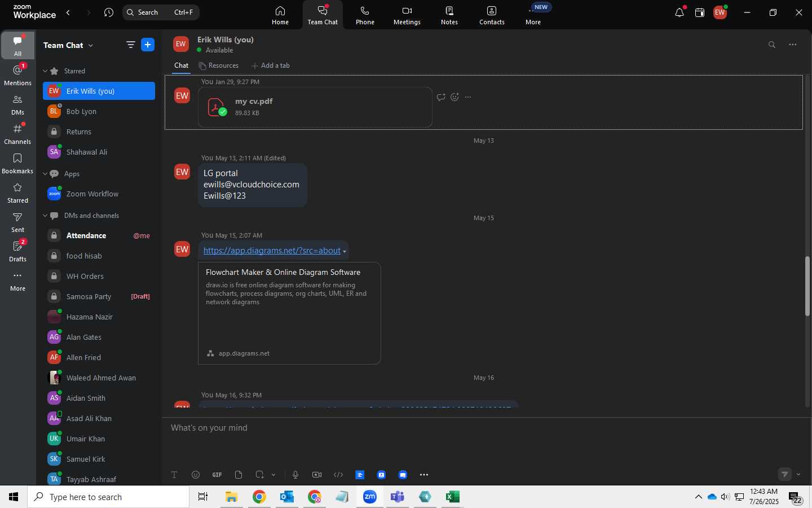Click the blue new chat plus button

148,45
